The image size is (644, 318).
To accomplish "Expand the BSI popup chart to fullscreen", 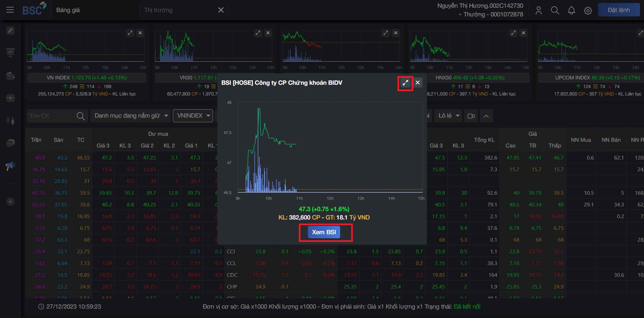I will point(405,83).
